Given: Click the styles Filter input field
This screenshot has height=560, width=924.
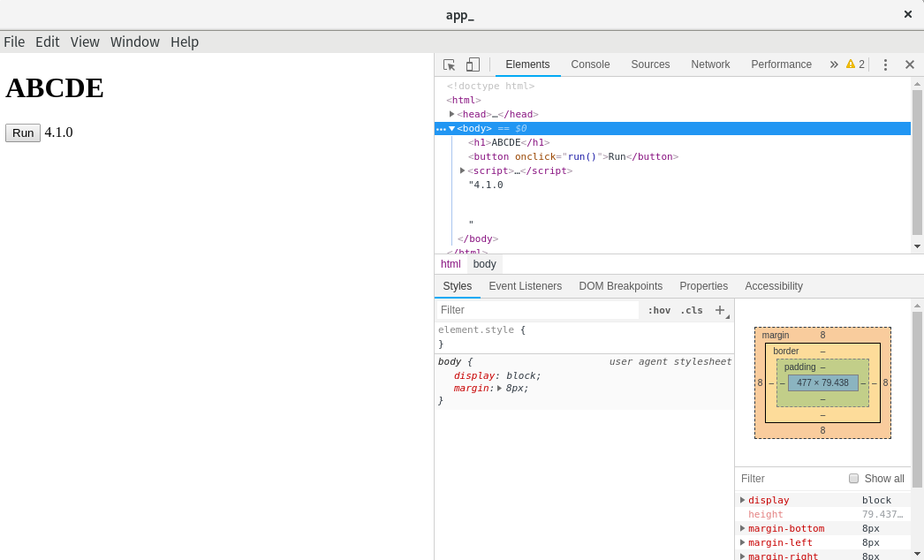Looking at the screenshot, I should 537,310.
